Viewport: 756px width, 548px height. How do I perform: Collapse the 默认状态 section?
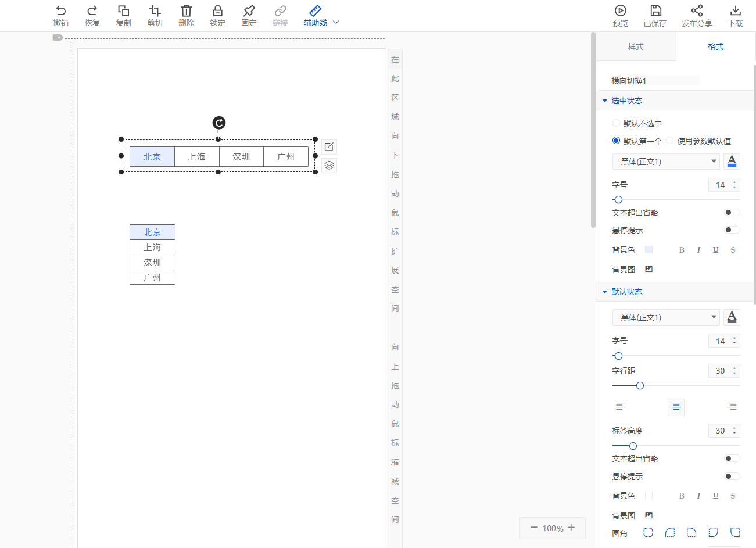(x=605, y=292)
